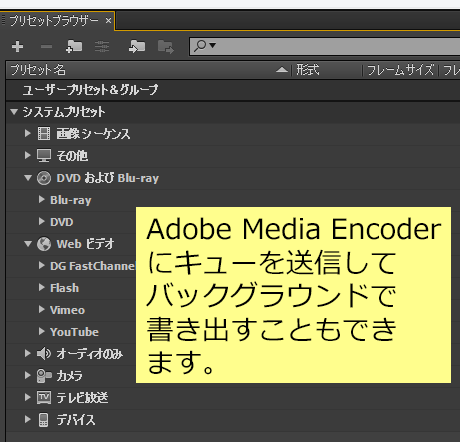This screenshot has height=442, width=460.
Task: Click the disc icon for DVD および Blu-ray
Action: (44, 178)
